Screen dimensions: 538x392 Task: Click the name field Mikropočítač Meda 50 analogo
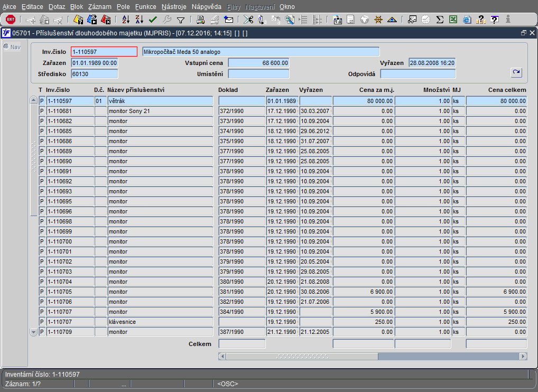(261, 52)
